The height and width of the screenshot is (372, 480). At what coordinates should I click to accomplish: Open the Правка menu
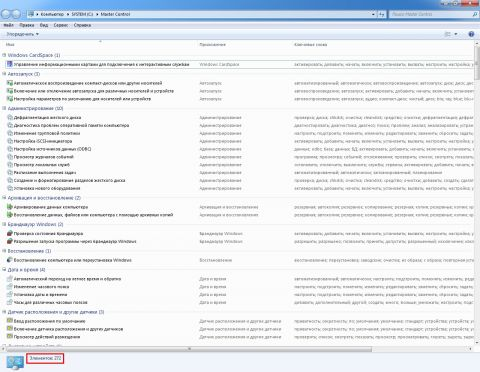tap(27, 25)
